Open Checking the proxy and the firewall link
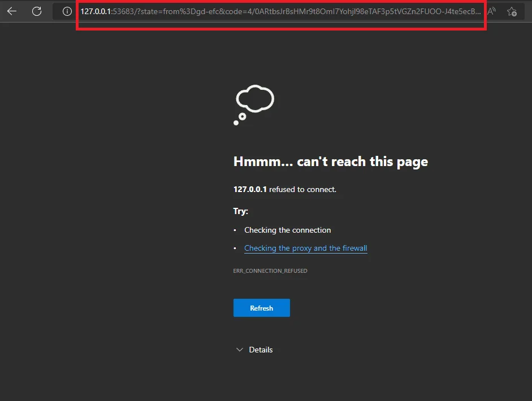532x401 pixels. [x=306, y=248]
